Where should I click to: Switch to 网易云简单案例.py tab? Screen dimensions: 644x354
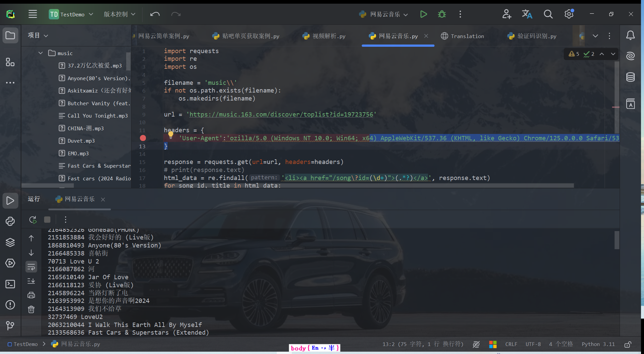click(x=163, y=36)
